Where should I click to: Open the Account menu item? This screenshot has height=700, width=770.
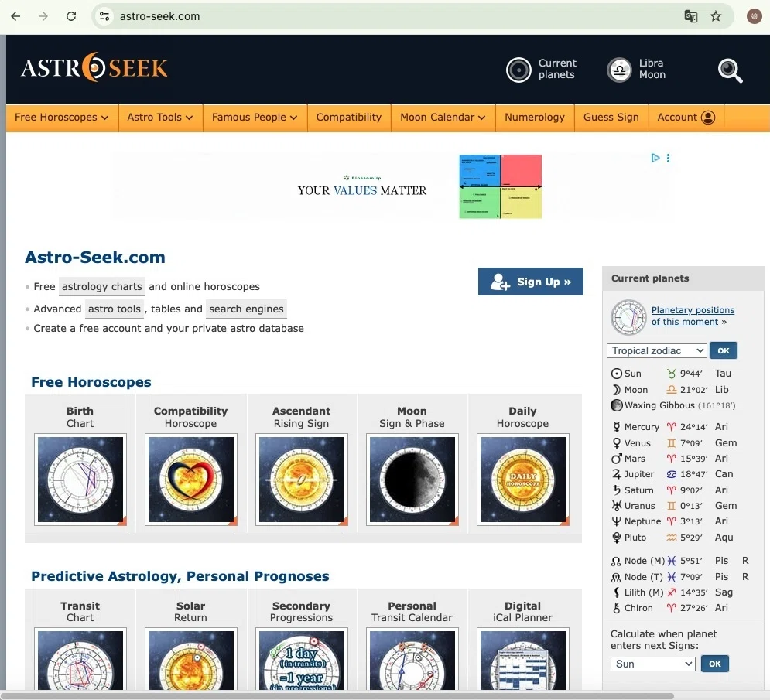(x=686, y=118)
